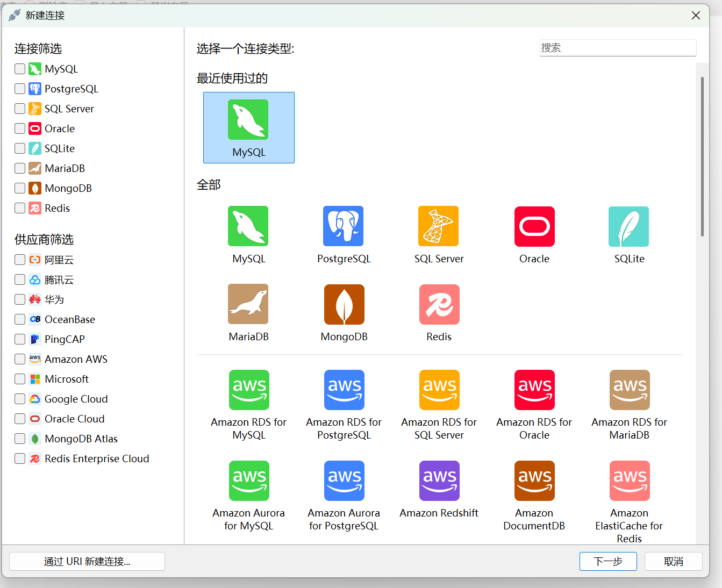Choose the SQLite connection icon

(x=629, y=226)
